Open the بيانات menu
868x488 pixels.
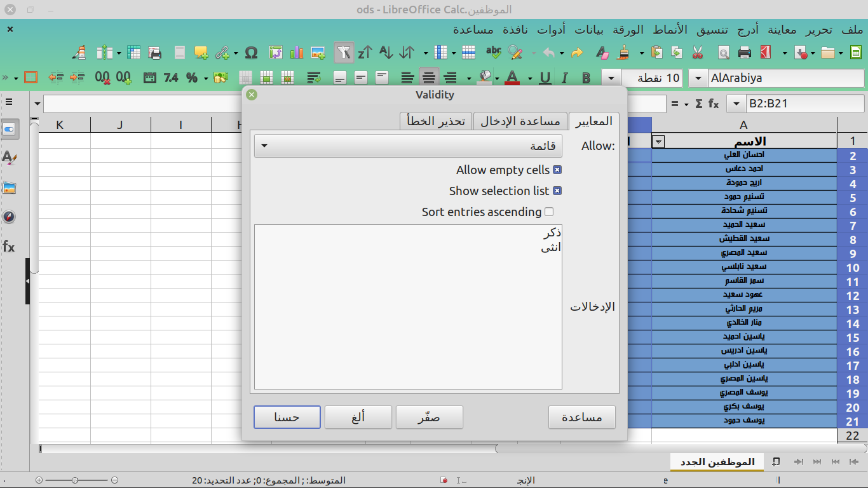tap(589, 30)
